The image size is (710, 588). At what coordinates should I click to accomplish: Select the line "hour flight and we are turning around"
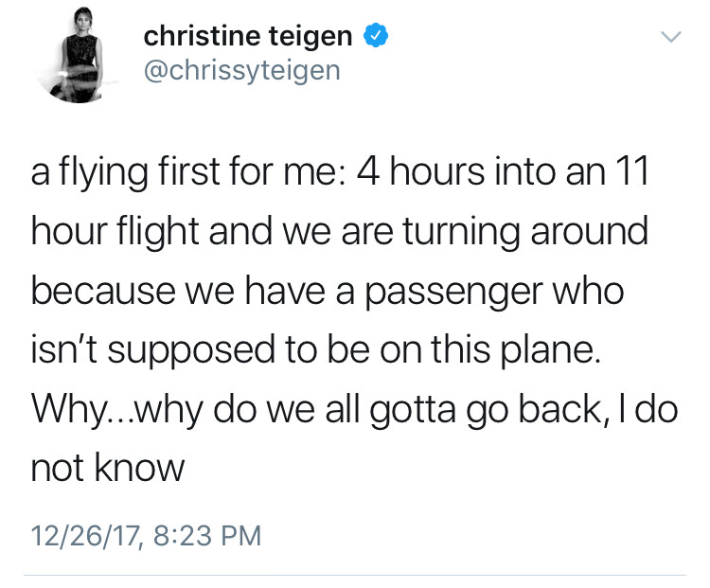[339, 234]
